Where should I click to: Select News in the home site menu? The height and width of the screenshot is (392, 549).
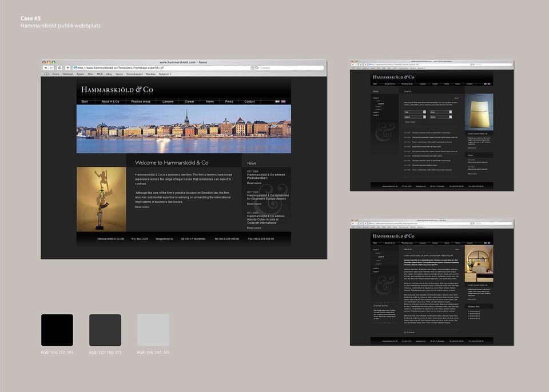[210, 102]
